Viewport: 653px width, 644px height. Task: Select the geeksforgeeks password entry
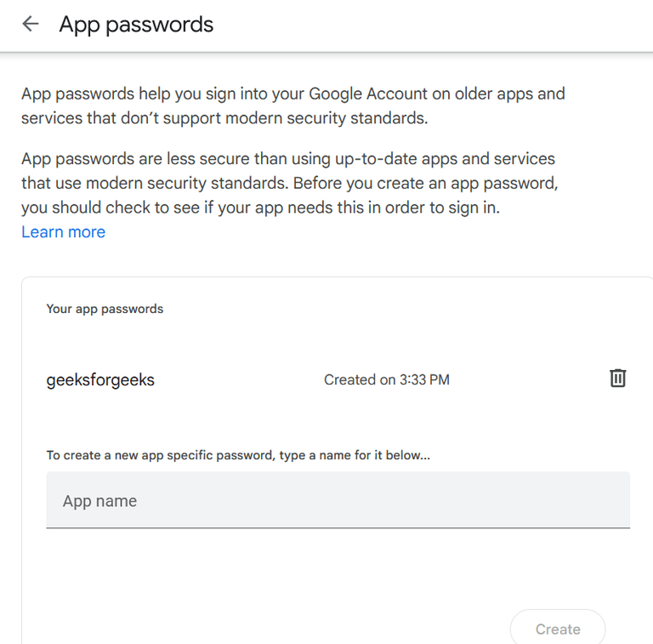(100, 380)
